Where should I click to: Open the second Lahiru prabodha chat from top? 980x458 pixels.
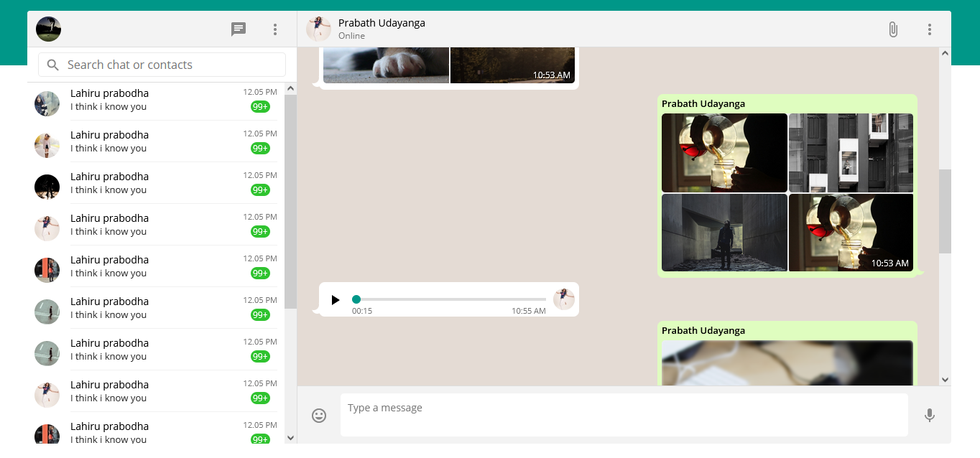pos(156,141)
